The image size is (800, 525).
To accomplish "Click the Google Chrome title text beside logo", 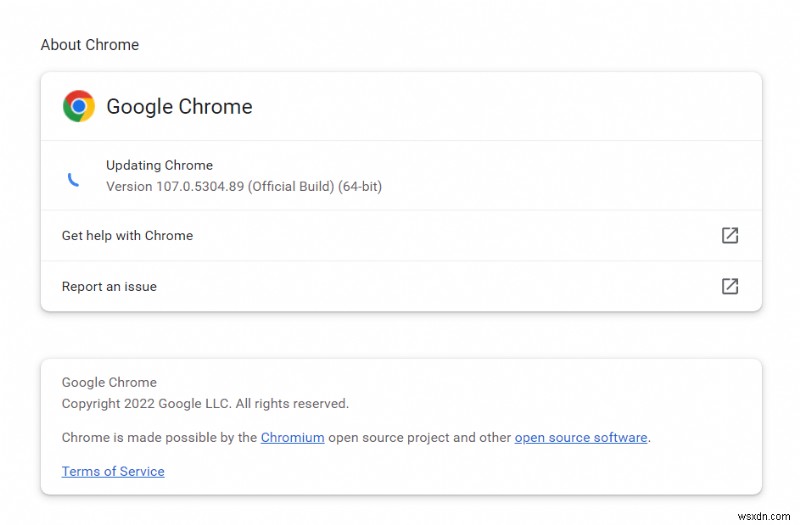I will (179, 107).
